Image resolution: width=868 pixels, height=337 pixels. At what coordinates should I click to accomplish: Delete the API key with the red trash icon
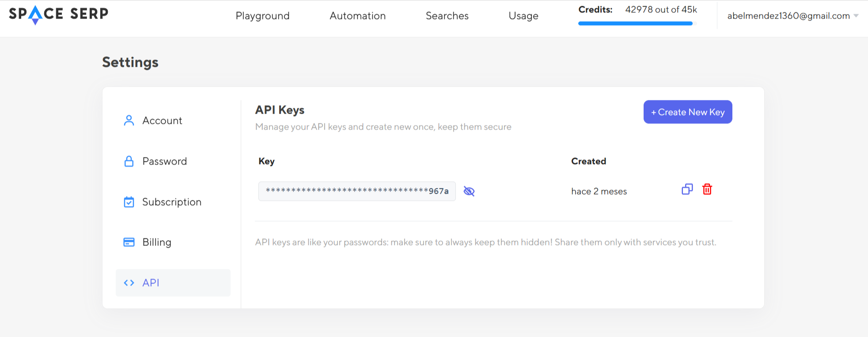[707, 189]
